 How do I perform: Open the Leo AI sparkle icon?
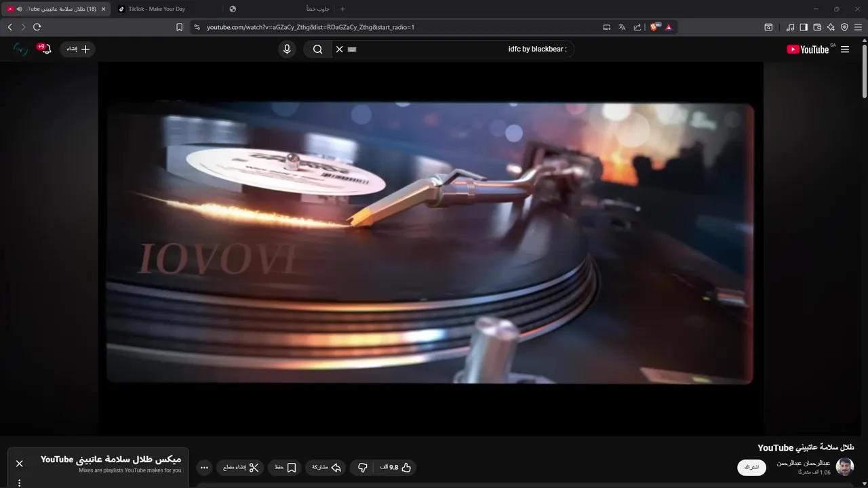coord(831,27)
